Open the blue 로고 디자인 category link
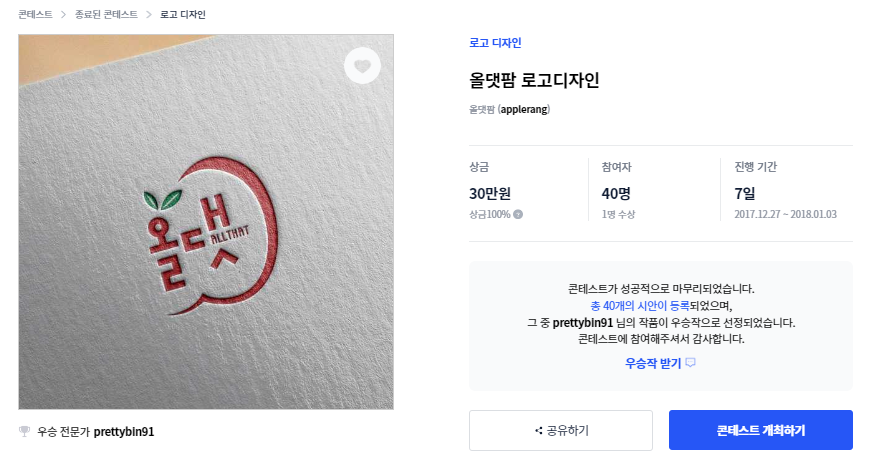This screenshot has height=469, width=883. (x=495, y=43)
